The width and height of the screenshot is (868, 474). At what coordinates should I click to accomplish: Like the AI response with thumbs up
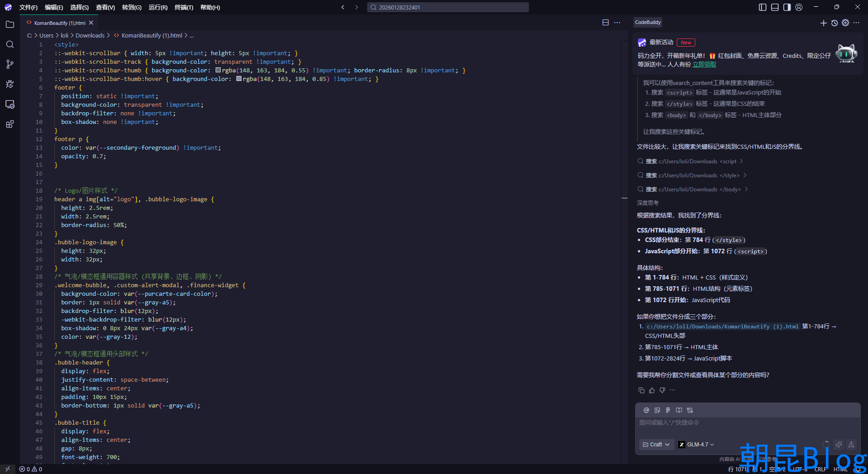[x=651, y=390]
